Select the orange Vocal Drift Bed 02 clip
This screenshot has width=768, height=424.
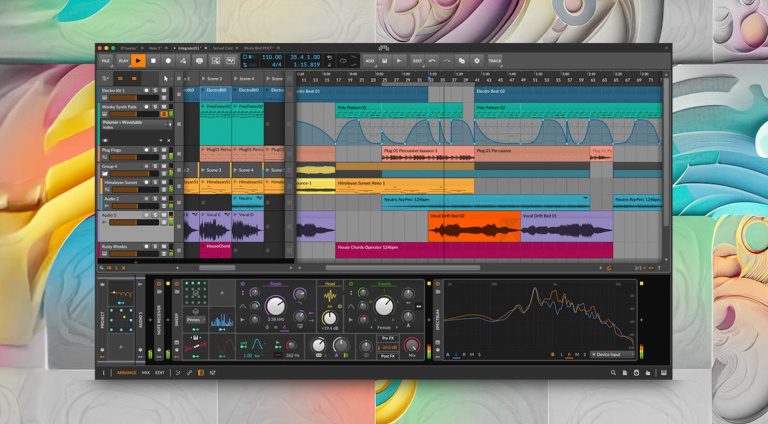point(474,227)
